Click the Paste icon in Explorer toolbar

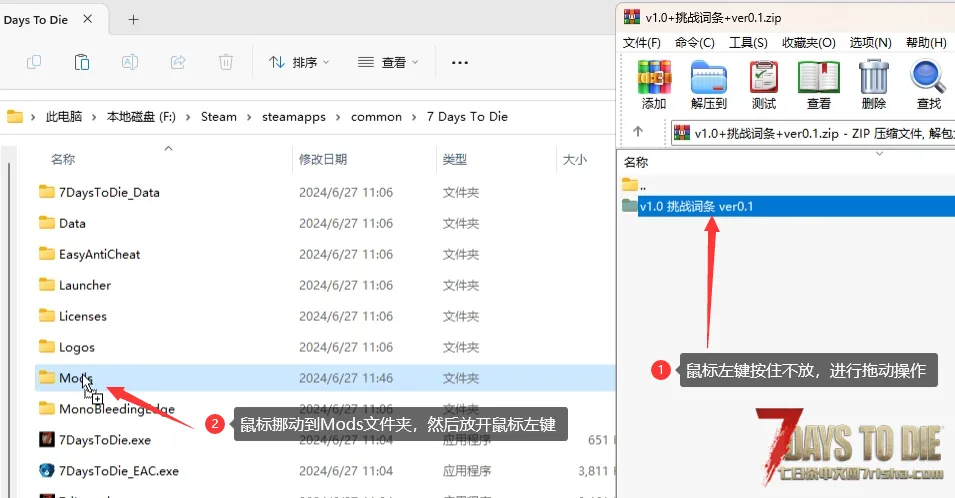pyautogui.click(x=82, y=62)
